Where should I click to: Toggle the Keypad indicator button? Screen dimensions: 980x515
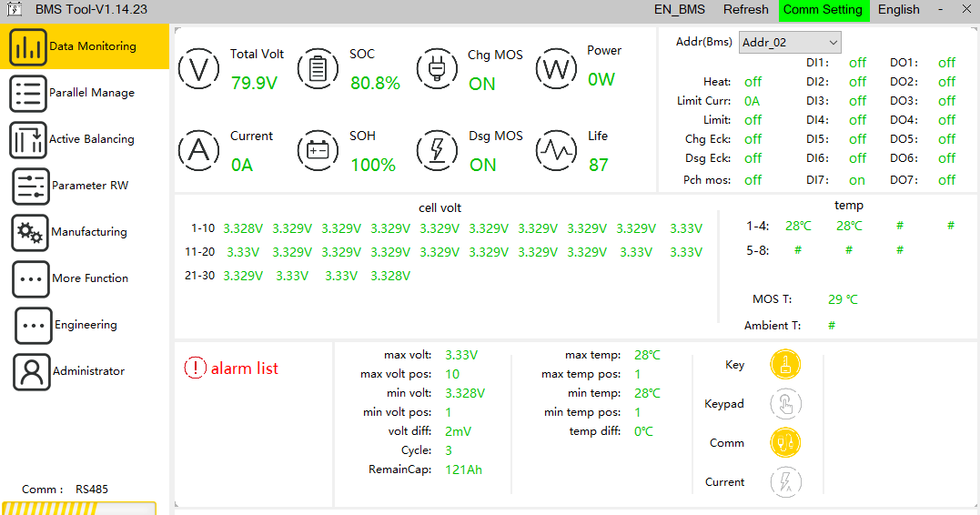[785, 404]
